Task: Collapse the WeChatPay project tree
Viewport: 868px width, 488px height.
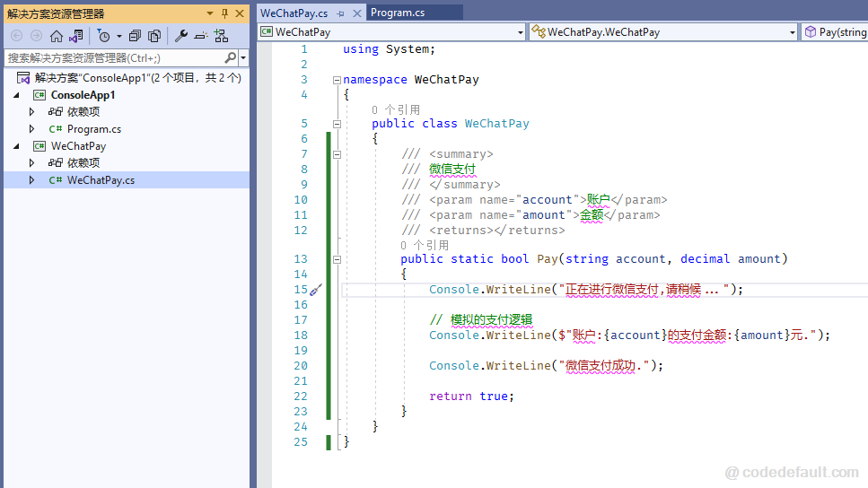Action: [17, 146]
